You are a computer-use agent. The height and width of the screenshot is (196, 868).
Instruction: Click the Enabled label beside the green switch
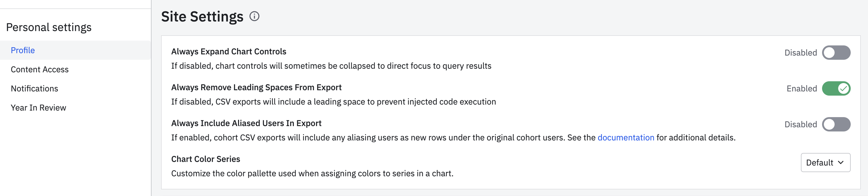[801, 88]
